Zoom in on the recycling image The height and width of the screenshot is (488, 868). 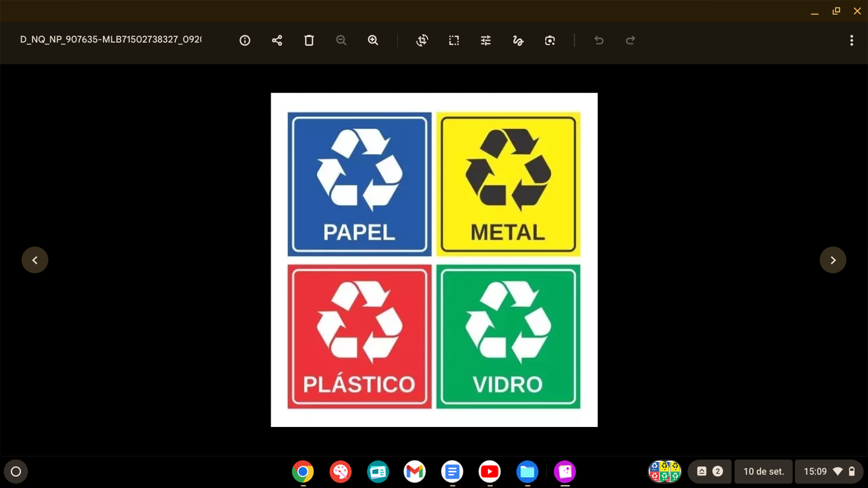(x=373, y=41)
